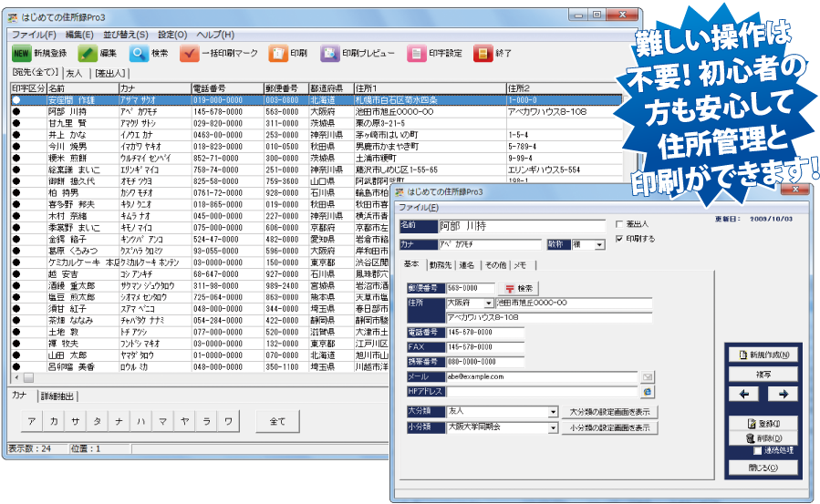Click the 郵便番号 input field
This screenshot has height=504, width=820.
(x=471, y=288)
